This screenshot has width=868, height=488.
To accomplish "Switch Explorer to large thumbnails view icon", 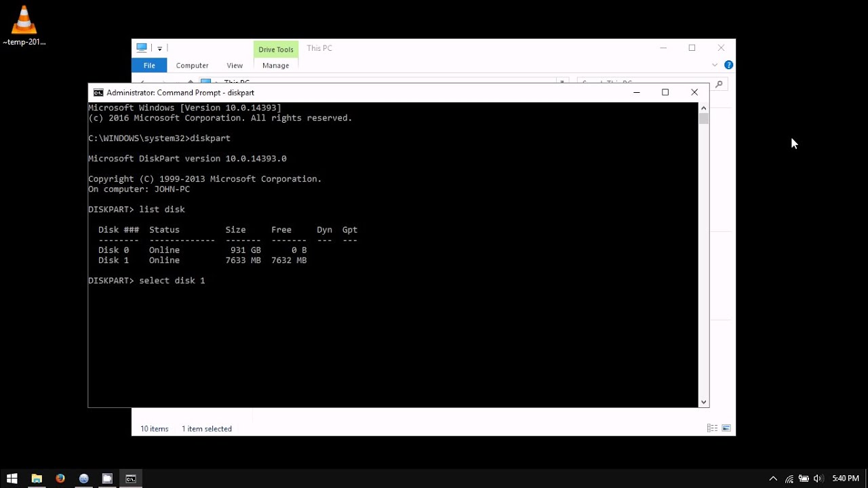I will point(726,428).
